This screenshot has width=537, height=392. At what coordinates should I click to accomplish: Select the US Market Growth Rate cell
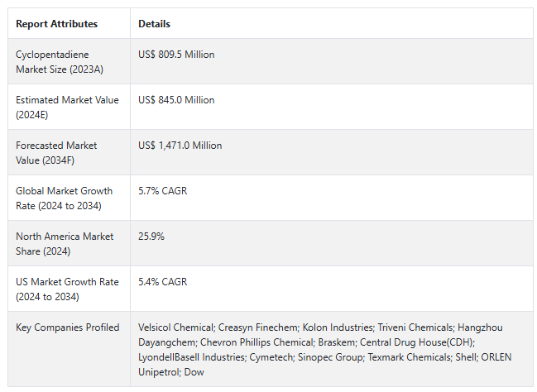point(67,289)
